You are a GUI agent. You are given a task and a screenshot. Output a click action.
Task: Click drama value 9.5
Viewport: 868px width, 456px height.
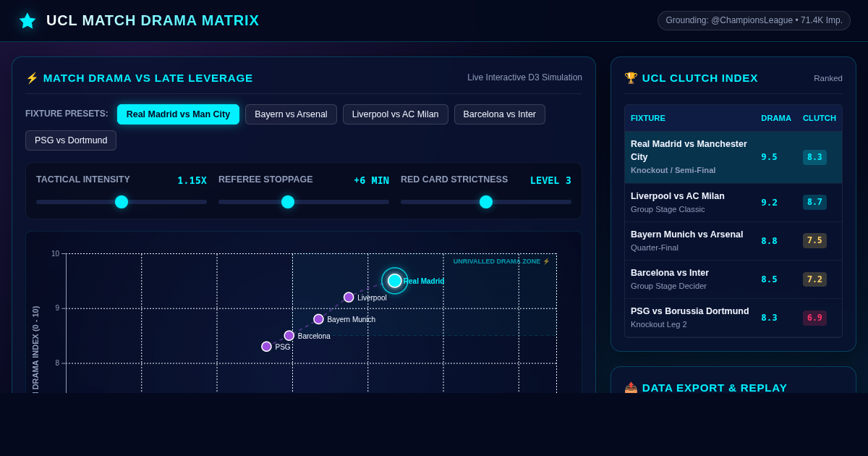(x=769, y=157)
